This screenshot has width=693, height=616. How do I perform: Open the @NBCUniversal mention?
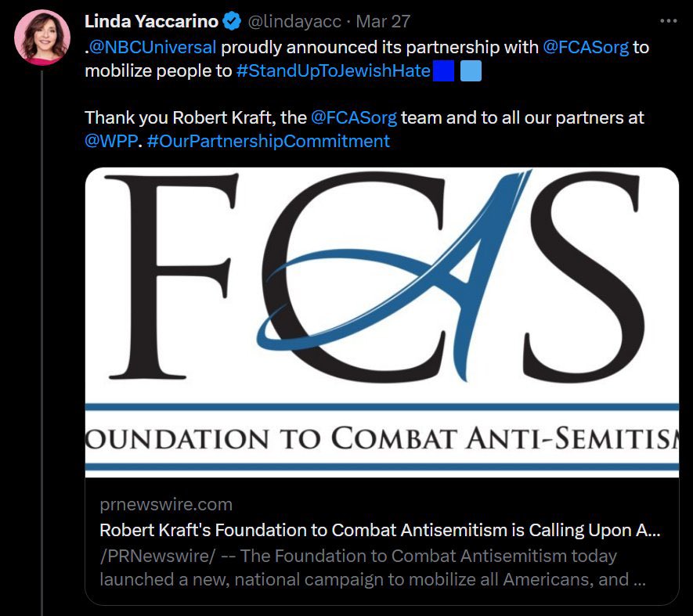coord(153,47)
